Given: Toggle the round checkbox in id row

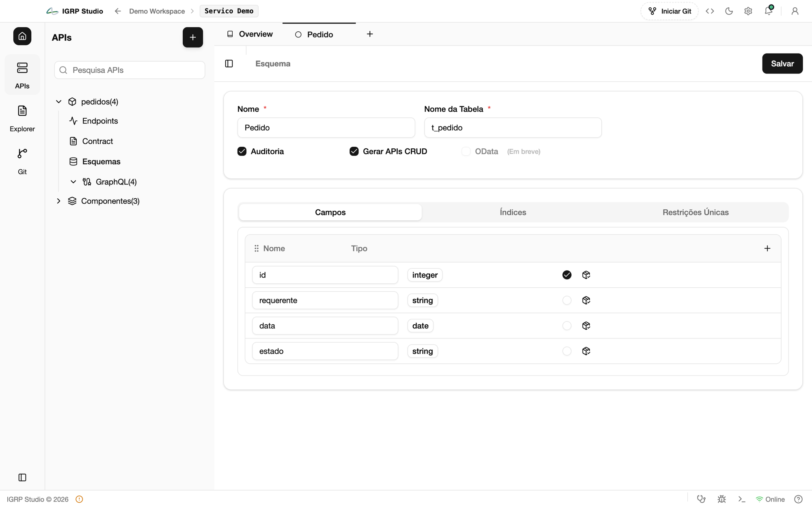Looking at the screenshot, I should (x=567, y=275).
